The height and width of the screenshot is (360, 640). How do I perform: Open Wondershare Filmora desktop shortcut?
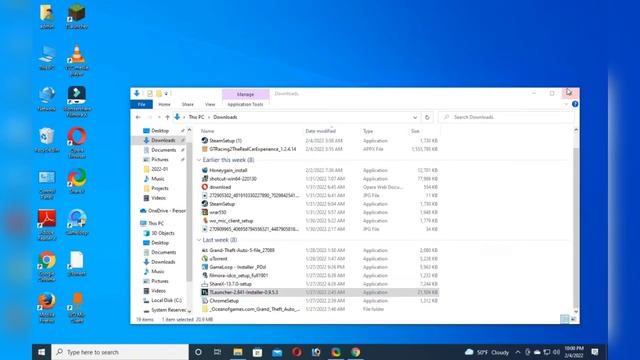pyautogui.click(x=77, y=101)
